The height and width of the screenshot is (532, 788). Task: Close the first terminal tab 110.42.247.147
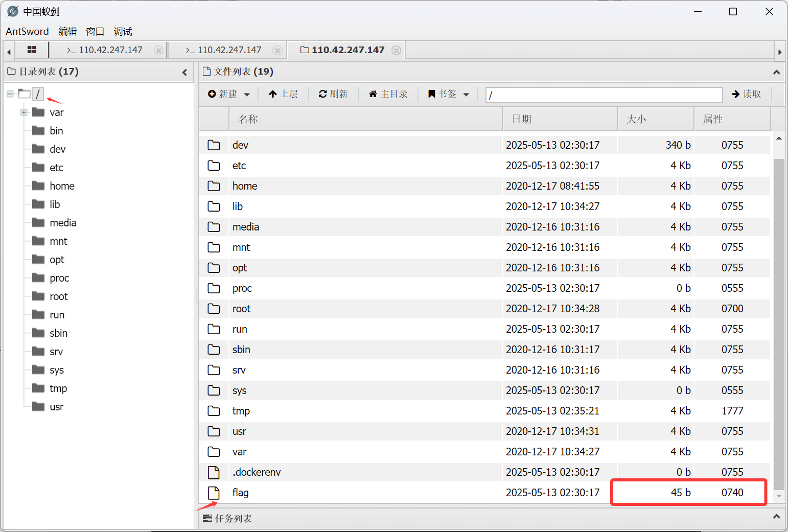158,50
